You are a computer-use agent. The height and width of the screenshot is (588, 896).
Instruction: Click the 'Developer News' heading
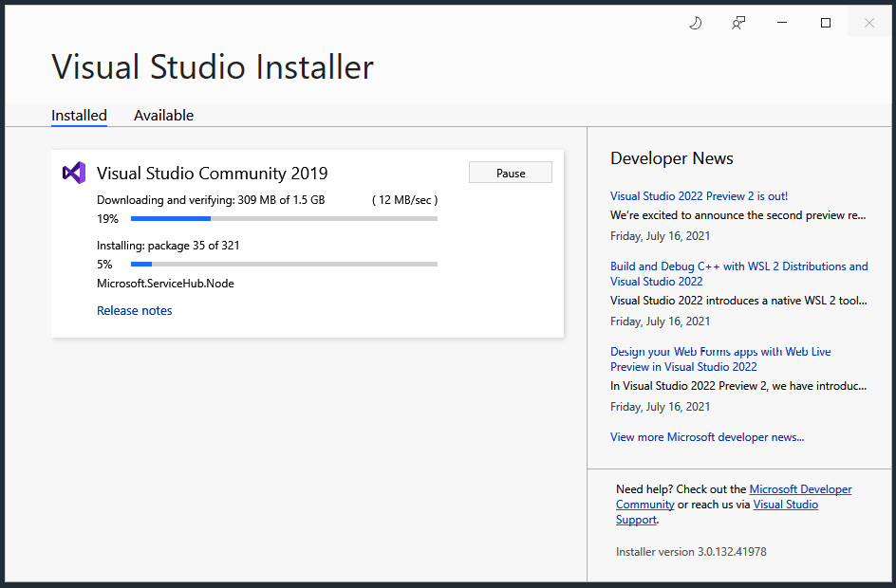point(671,158)
